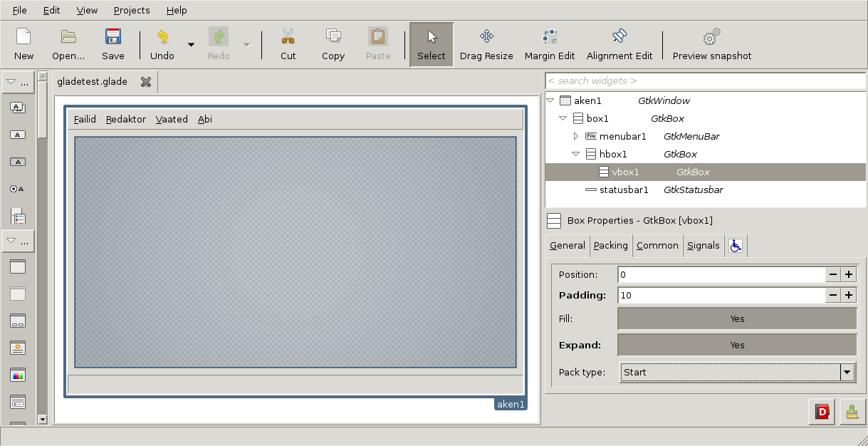Click the broom reset properties icon
This screenshot has width=868, height=446.
pyautogui.click(x=850, y=412)
